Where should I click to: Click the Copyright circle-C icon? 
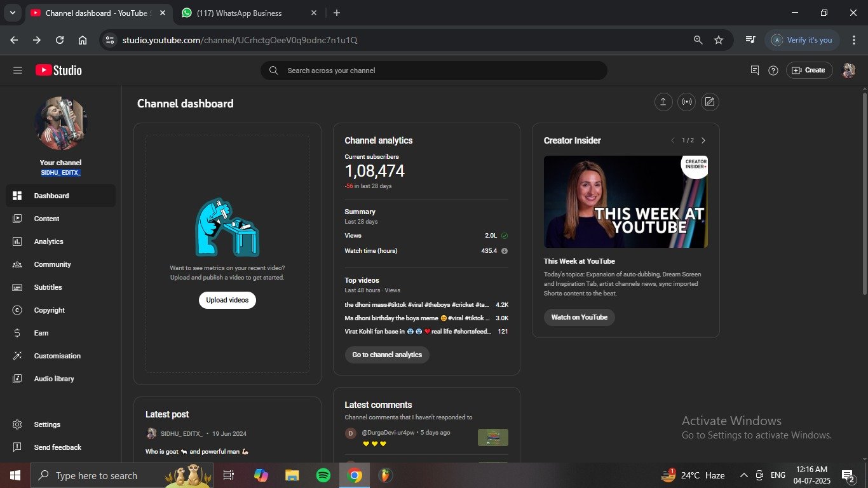17,310
